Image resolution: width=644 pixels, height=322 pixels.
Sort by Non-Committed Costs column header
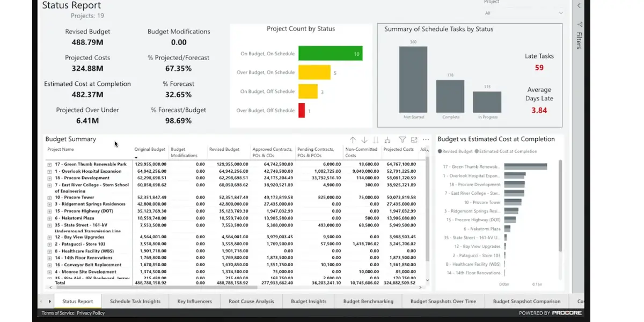tap(361, 152)
